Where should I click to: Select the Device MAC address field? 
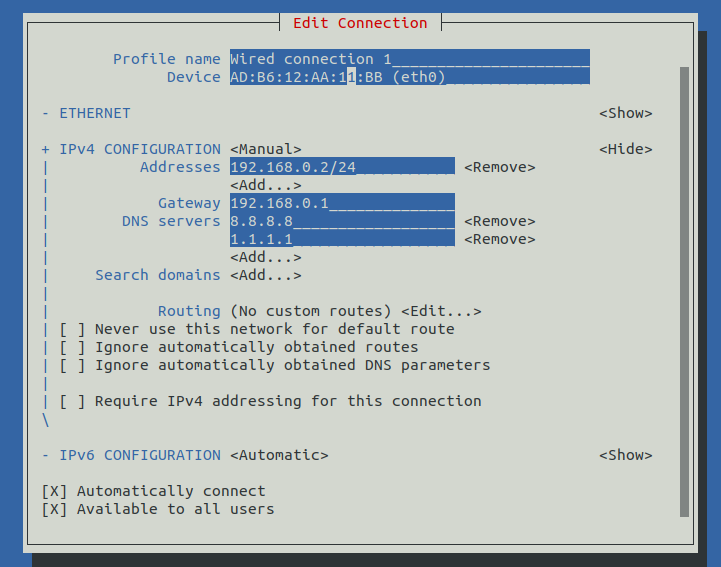pos(410,77)
